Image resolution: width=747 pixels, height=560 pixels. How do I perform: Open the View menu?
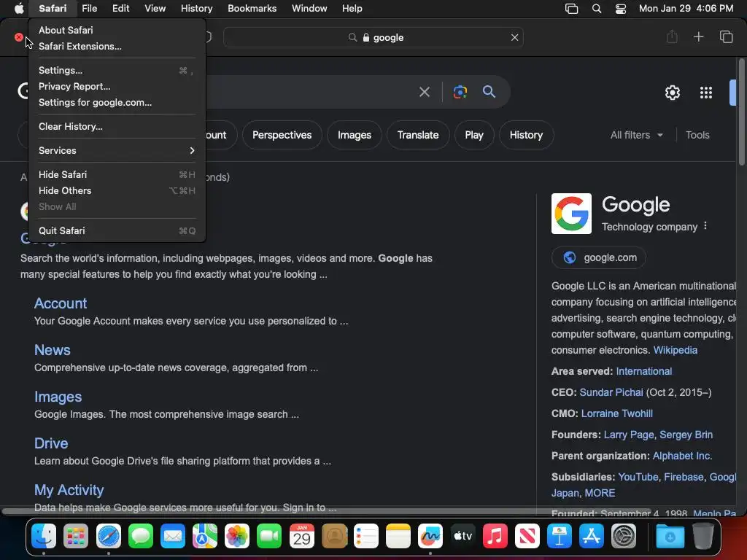click(155, 8)
